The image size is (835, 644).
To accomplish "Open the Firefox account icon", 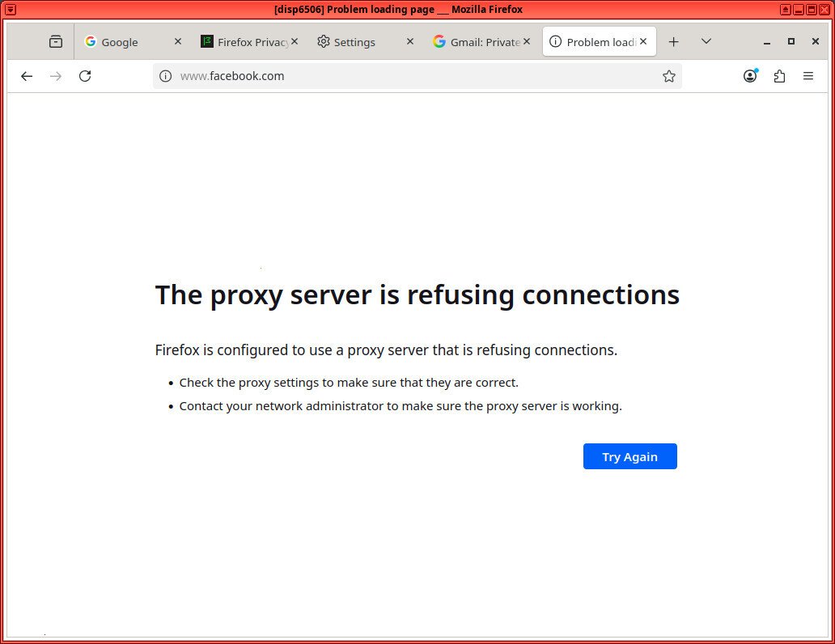I will 750,75.
